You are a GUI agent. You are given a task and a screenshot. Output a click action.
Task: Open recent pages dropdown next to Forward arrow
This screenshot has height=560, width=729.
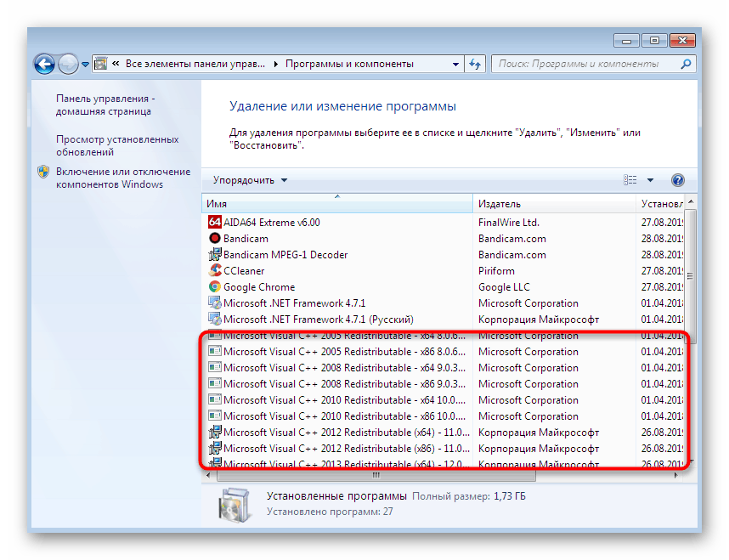tap(85, 65)
